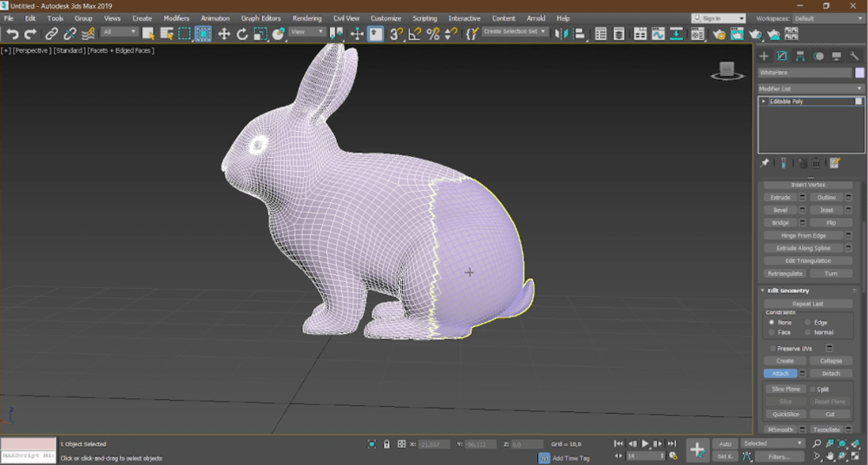Open the Create Selection Set dropdown
This screenshot has height=465, width=868.
coord(515,31)
